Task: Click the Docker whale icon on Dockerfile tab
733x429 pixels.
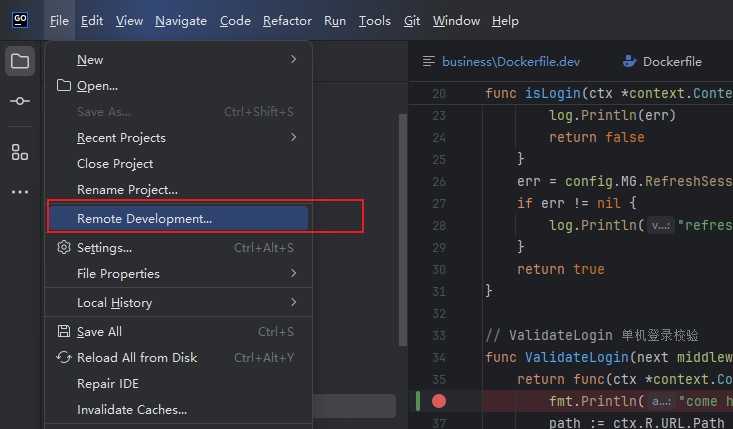Action: pos(630,61)
